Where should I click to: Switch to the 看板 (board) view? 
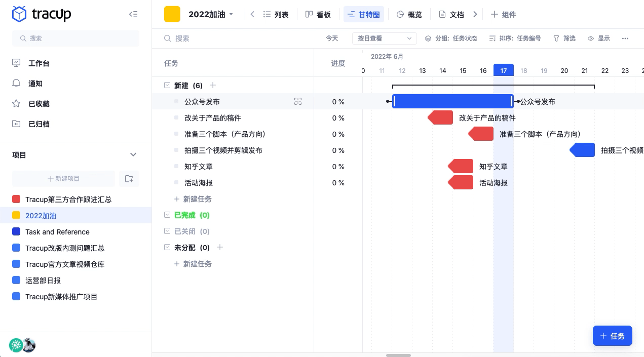click(x=318, y=14)
